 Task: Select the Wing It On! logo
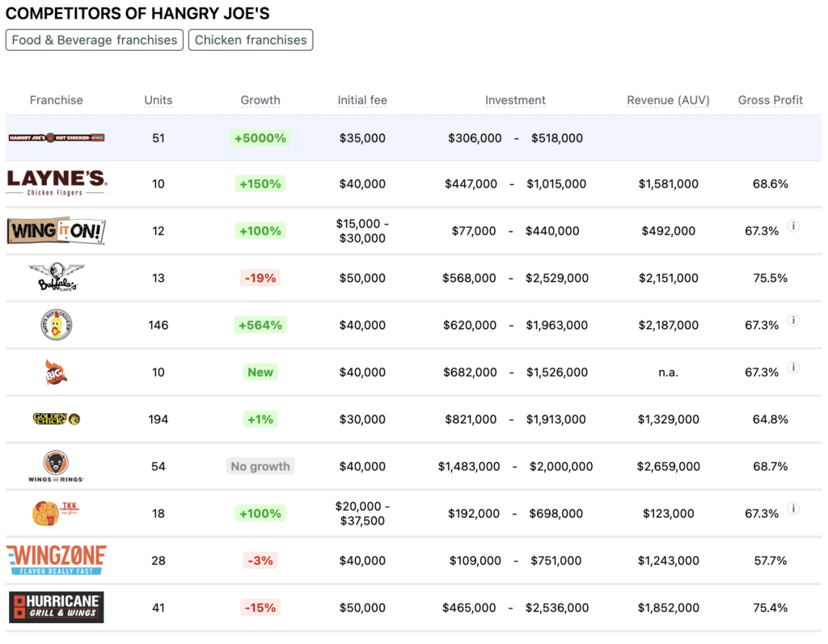coord(57,230)
